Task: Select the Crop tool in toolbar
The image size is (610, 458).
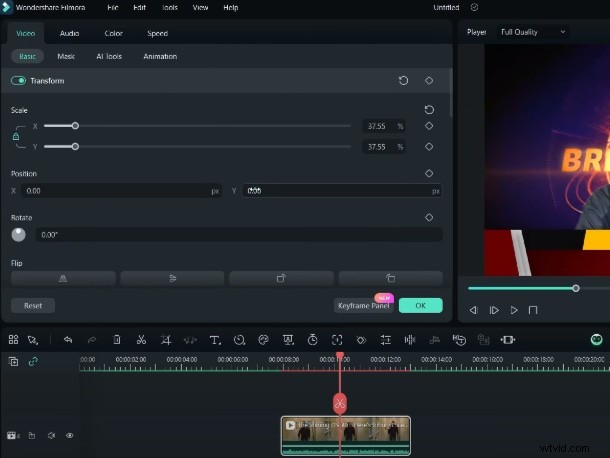Action: tap(166, 340)
